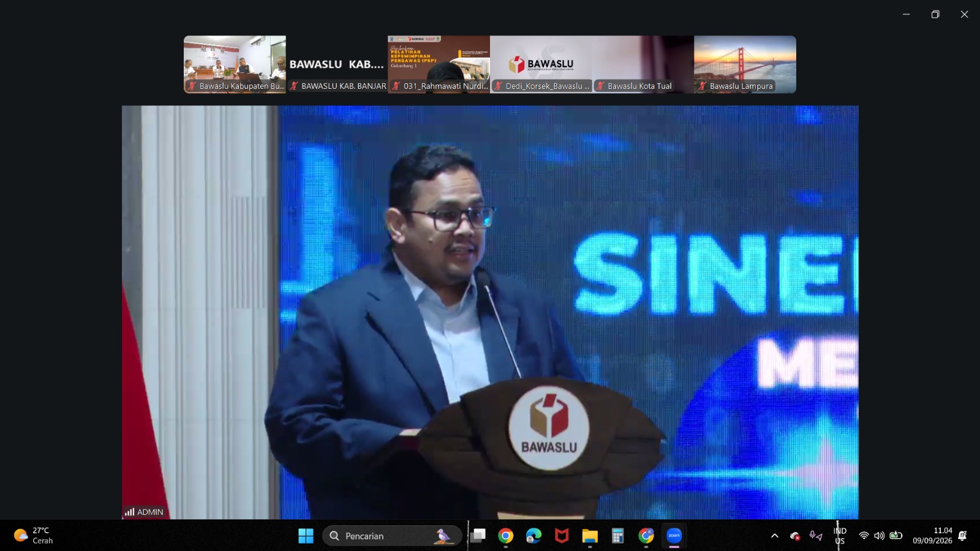Restore down the Zoom meeting window
Image resolution: width=980 pixels, height=551 pixels.
[x=935, y=14]
